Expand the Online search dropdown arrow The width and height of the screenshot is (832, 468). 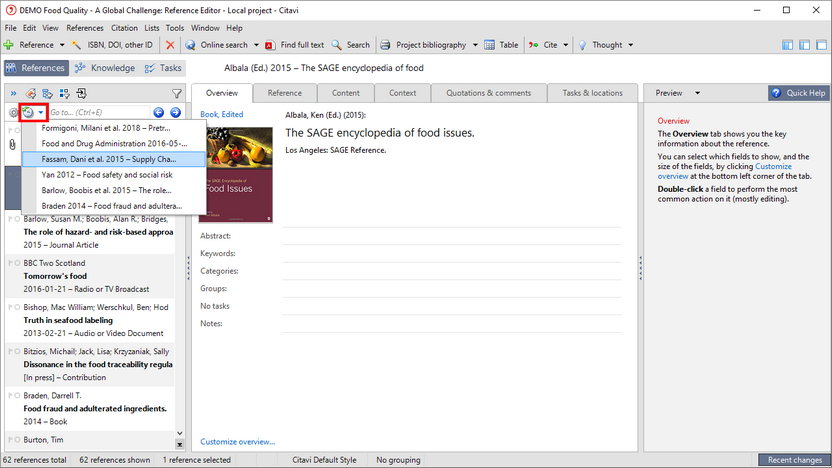click(x=256, y=45)
